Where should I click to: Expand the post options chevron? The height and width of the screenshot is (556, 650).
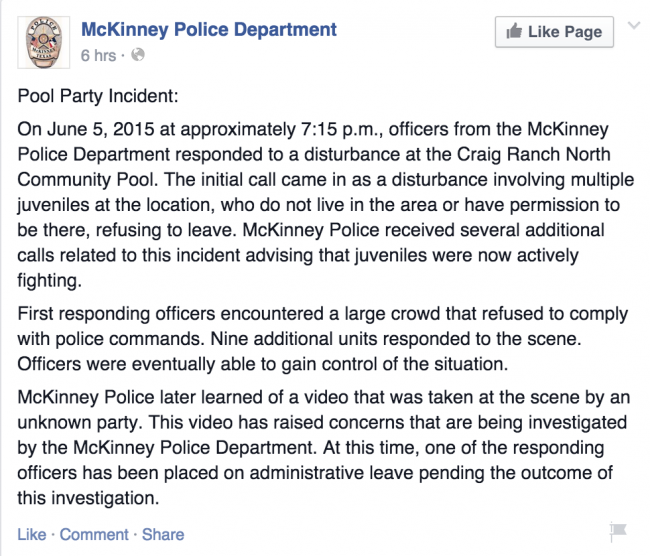[x=634, y=26]
